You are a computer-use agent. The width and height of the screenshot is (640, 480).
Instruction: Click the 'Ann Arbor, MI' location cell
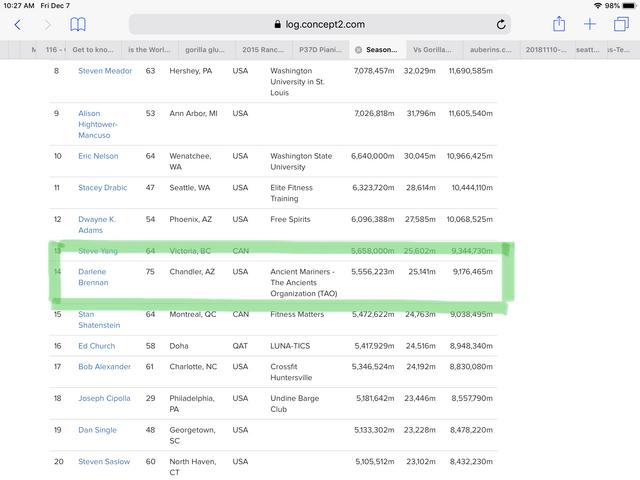click(x=193, y=113)
